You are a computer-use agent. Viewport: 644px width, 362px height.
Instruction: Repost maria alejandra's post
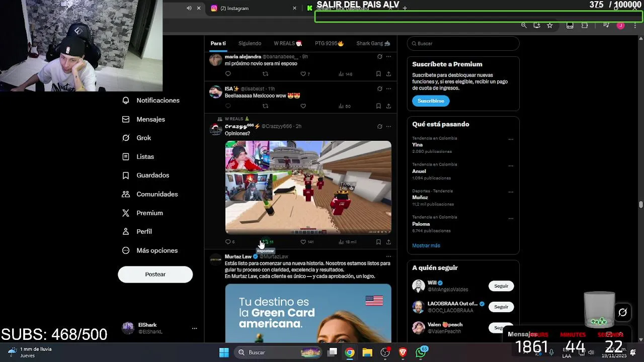click(x=266, y=74)
